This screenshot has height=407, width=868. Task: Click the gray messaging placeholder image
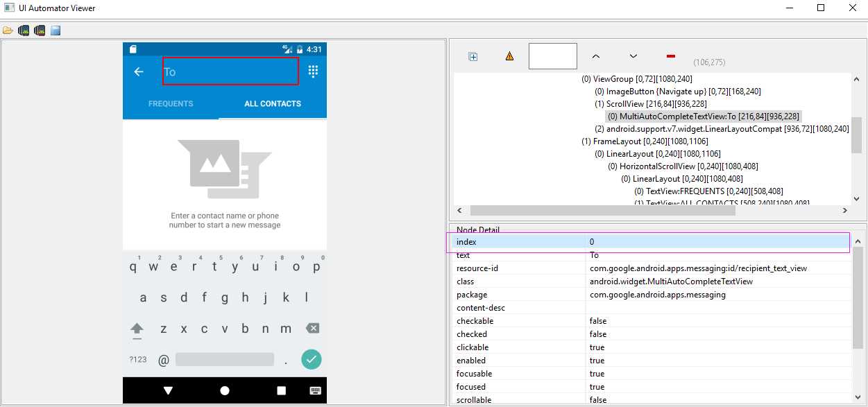click(x=225, y=169)
